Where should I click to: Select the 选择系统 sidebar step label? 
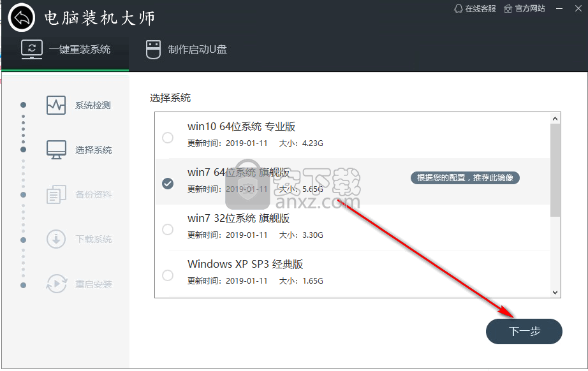click(x=93, y=150)
